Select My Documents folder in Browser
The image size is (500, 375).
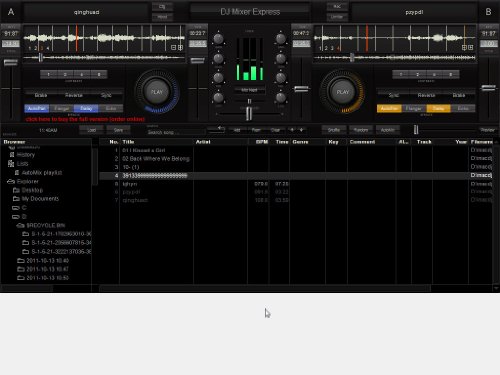point(40,199)
